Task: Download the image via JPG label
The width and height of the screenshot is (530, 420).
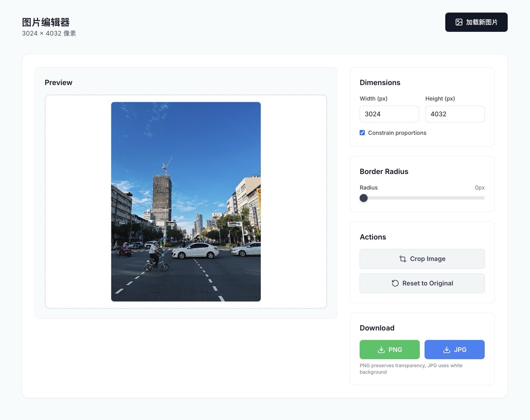Action: (460, 350)
